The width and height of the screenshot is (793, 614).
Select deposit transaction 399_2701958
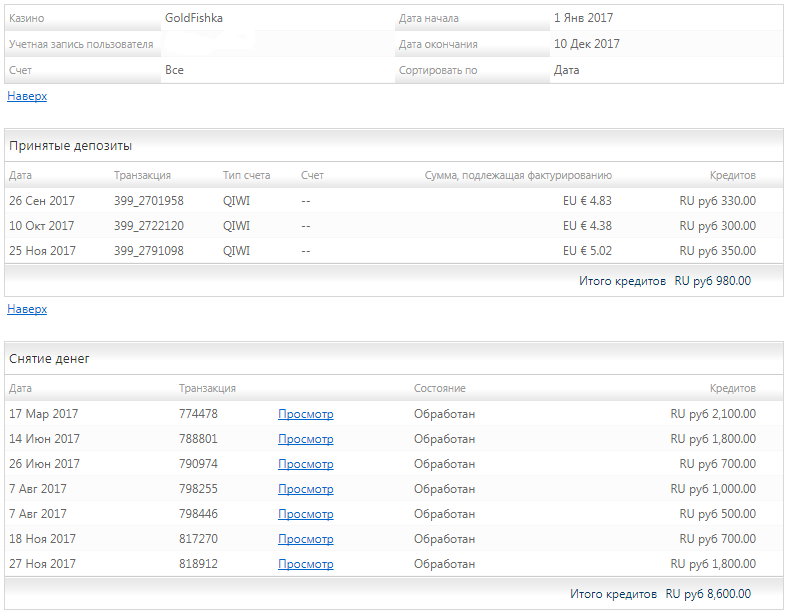coord(148,201)
